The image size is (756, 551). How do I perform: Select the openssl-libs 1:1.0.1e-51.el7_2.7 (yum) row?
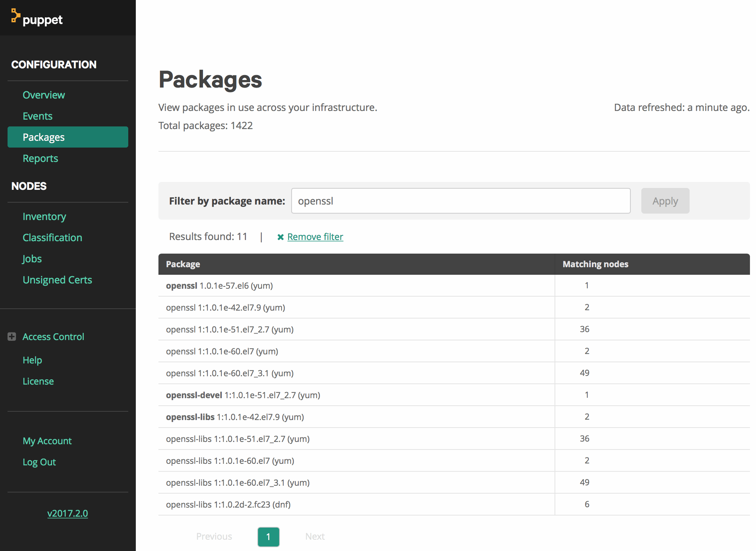pos(454,439)
